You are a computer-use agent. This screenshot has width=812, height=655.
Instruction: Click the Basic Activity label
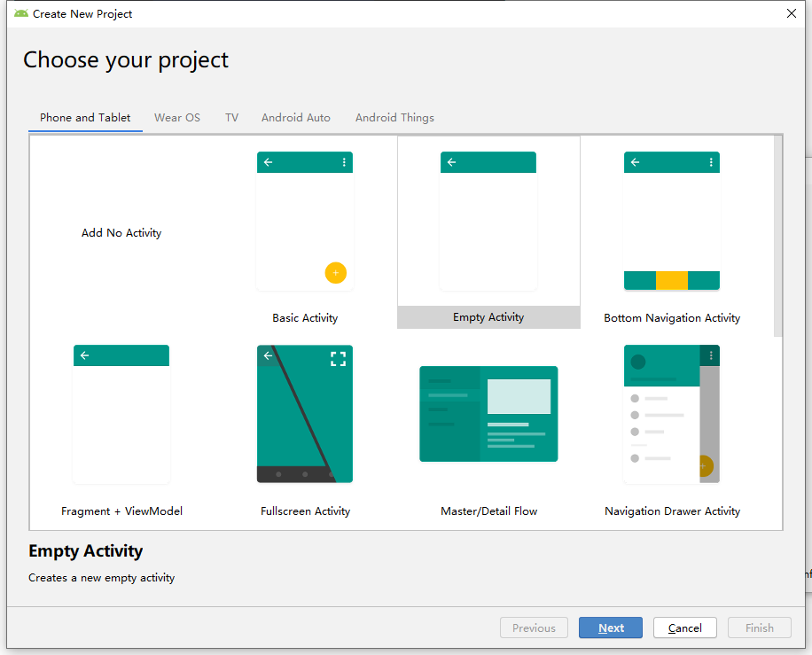(305, 318)
